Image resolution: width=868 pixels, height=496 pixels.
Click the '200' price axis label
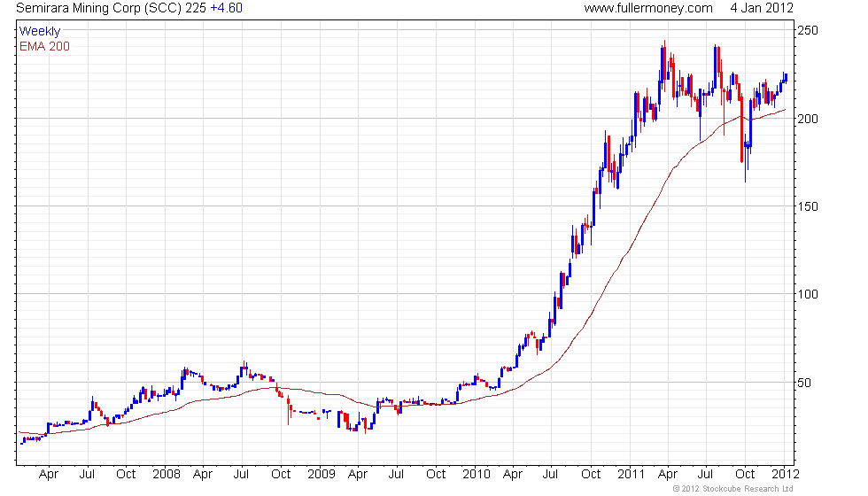point(808,119)
